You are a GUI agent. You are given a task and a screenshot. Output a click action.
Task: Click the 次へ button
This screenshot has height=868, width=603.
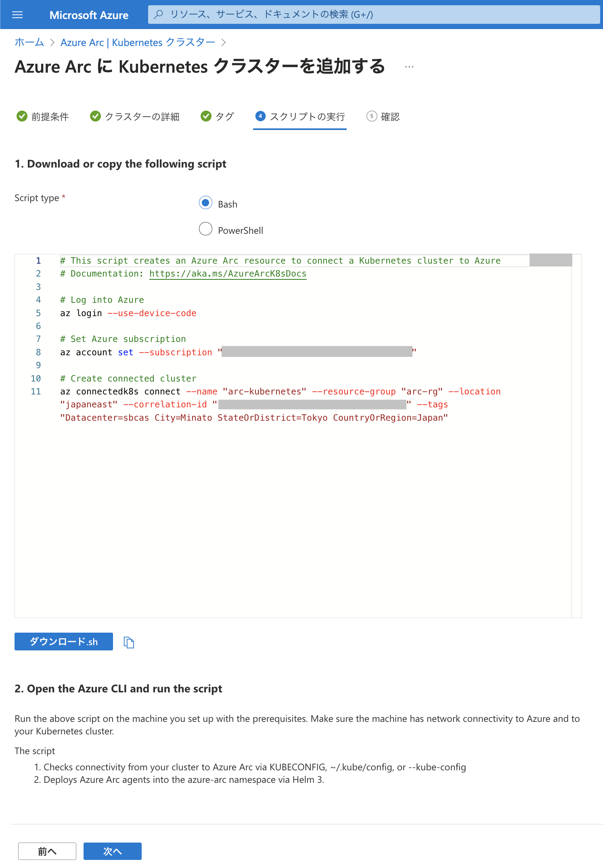(x=113, y=851)
